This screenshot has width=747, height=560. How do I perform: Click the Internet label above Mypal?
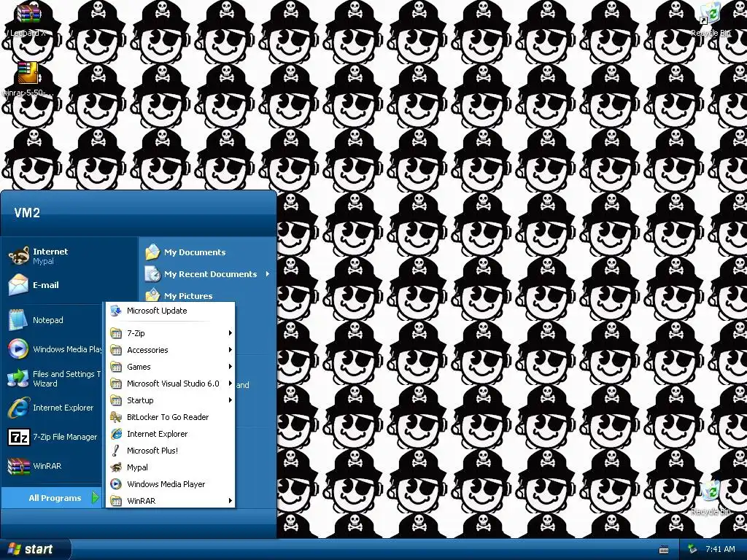pos(50,252)
